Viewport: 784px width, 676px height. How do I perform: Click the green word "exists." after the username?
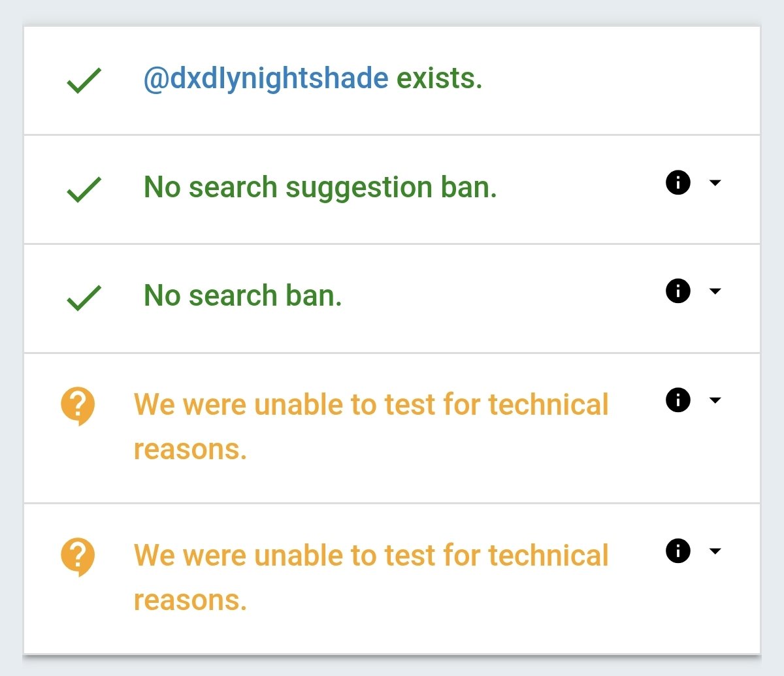(439, 79)
